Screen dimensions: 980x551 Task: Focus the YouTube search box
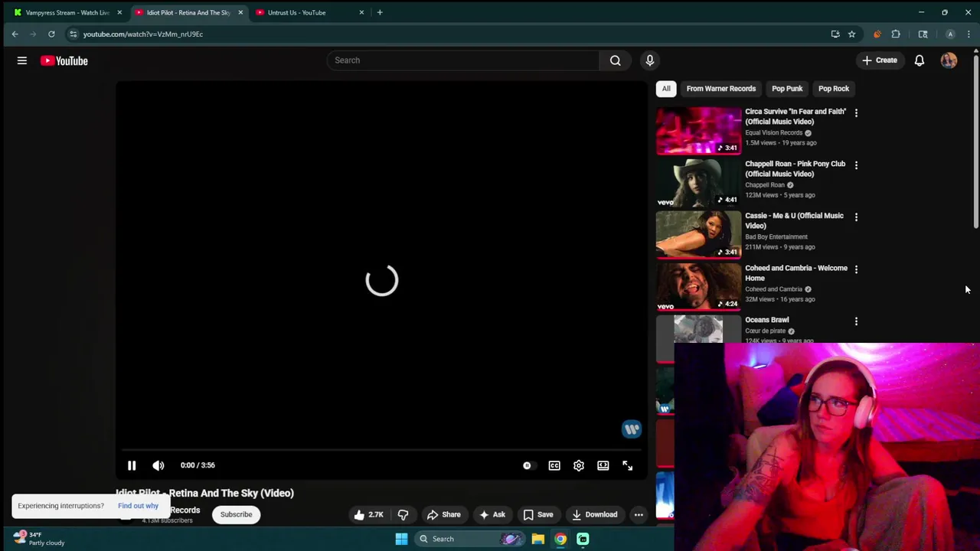463,60
